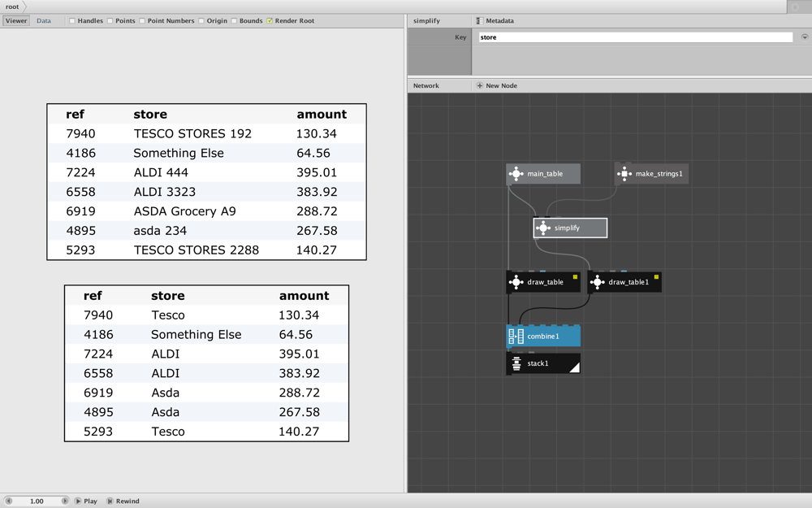
Task: Click the Network panel label
Action: (x=426, y=85)
